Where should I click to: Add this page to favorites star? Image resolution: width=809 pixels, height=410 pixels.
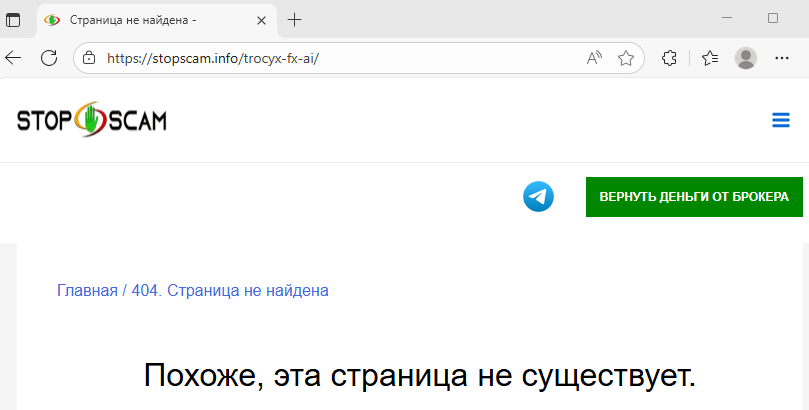tap(626, 58)
